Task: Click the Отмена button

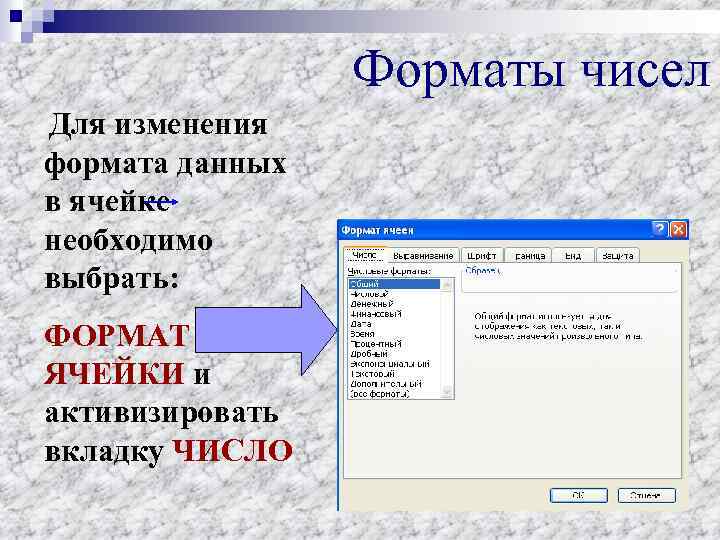Action: (x=647, y=495)
